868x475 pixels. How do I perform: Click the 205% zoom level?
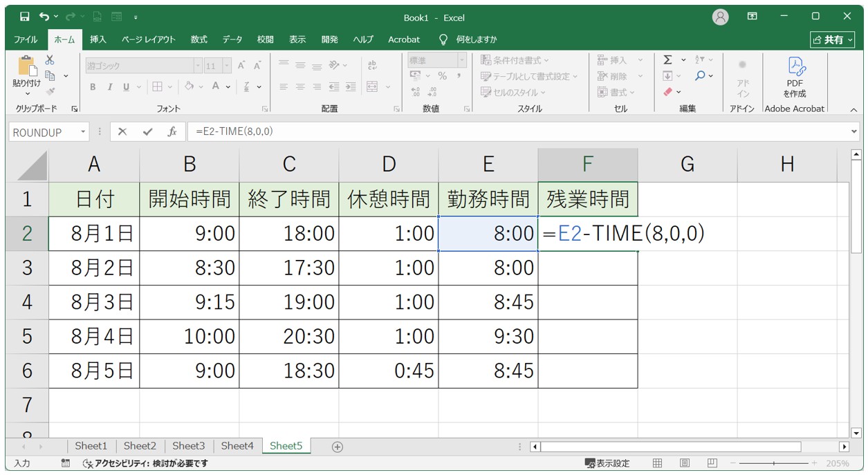click(x=838, y=463)
